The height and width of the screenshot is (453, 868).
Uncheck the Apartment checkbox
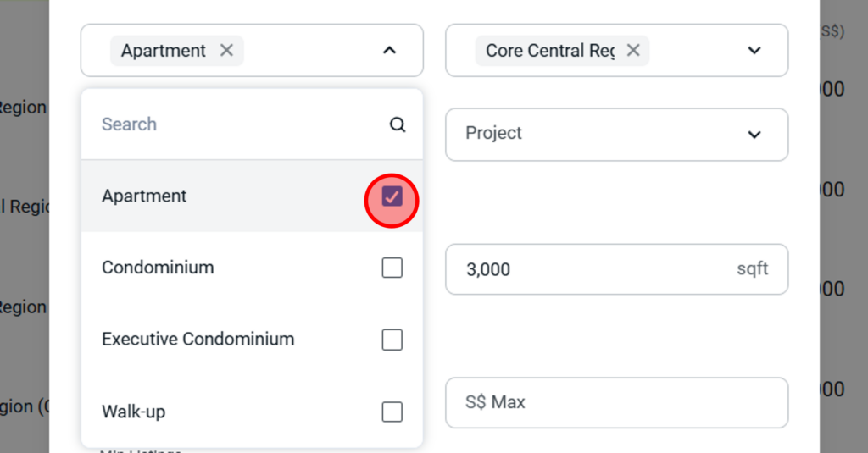click(392, 196)
